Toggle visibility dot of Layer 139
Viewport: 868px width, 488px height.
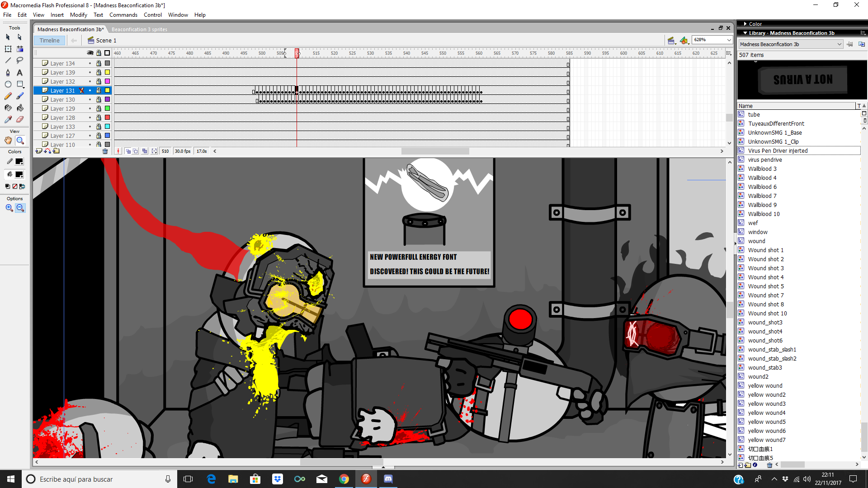[x=90, y=72]
